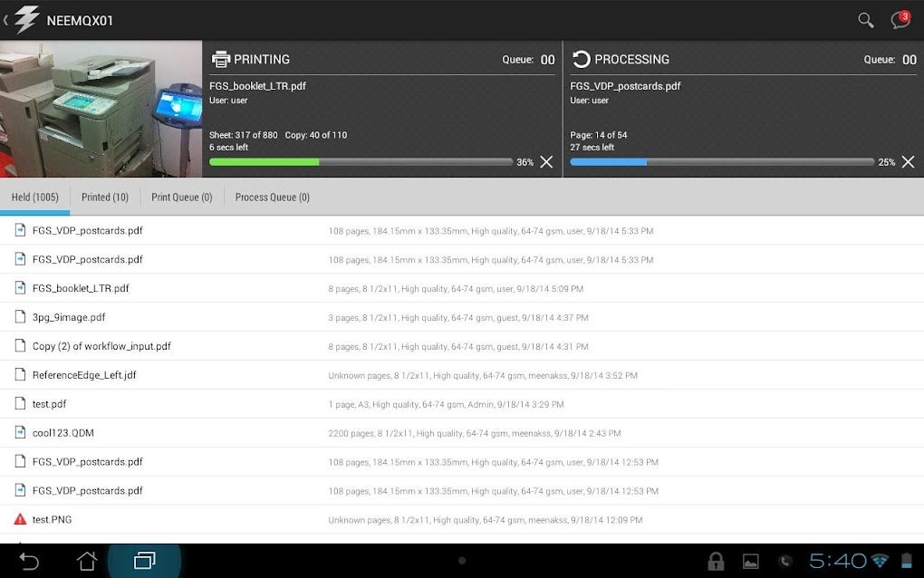Screen dimensions: 924x578
Task: Tap the lock icon in system bar
Action: (x=716, y=561)
